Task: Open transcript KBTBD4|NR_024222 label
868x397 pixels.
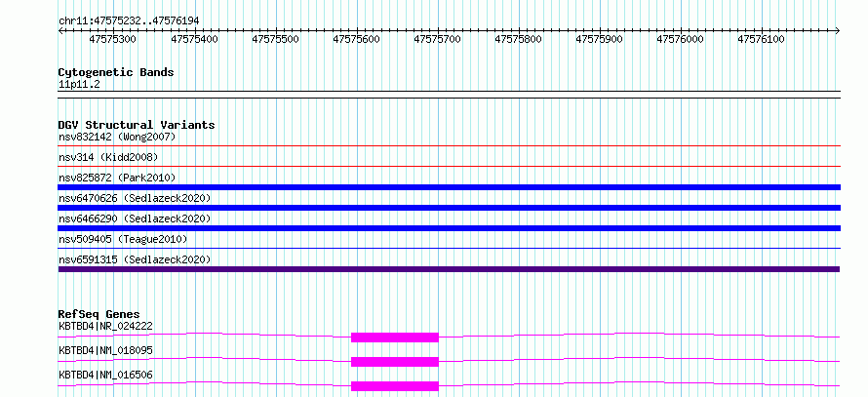Action: (105, 326)
